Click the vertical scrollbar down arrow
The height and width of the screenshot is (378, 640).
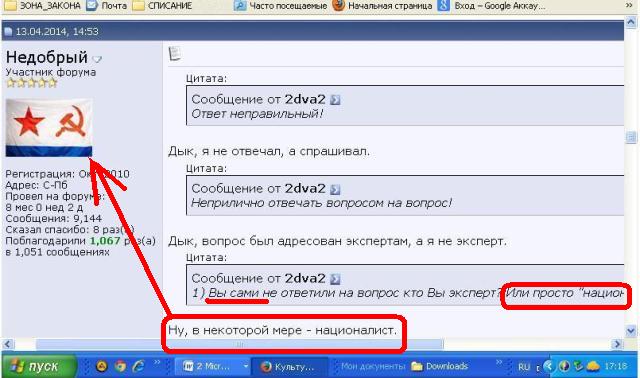point(631,330)
